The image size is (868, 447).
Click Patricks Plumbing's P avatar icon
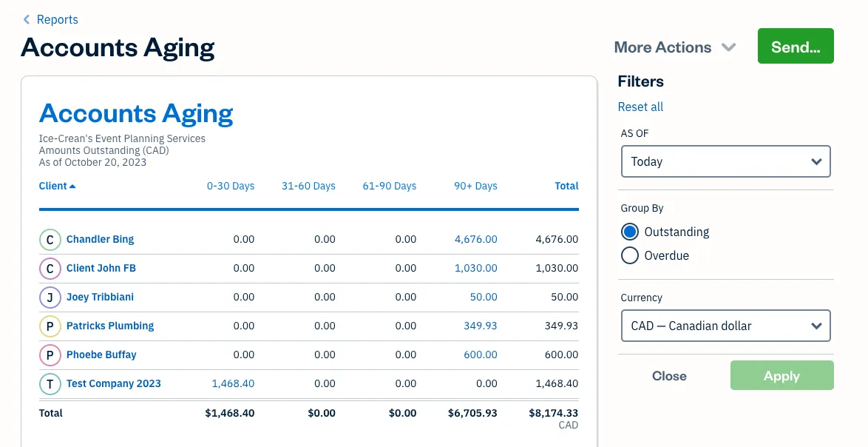50,326
